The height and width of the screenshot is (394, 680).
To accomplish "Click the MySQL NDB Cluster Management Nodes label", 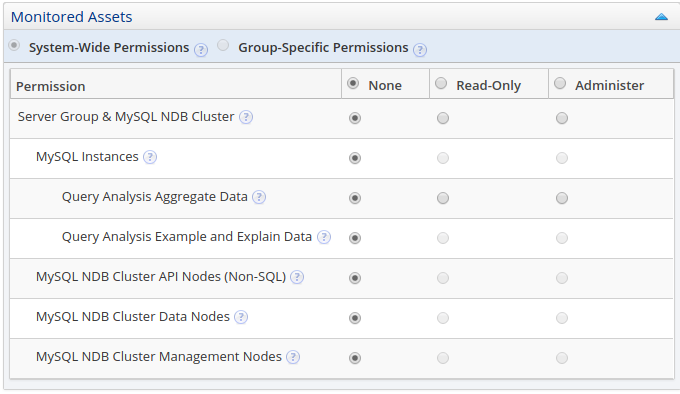I will pos(159,357).
